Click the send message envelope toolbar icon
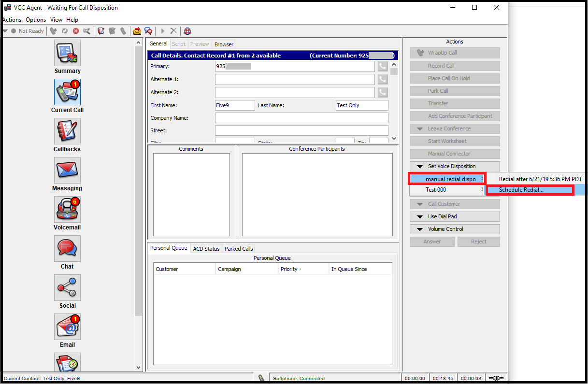The image size is (588, 384). [137, 31]
